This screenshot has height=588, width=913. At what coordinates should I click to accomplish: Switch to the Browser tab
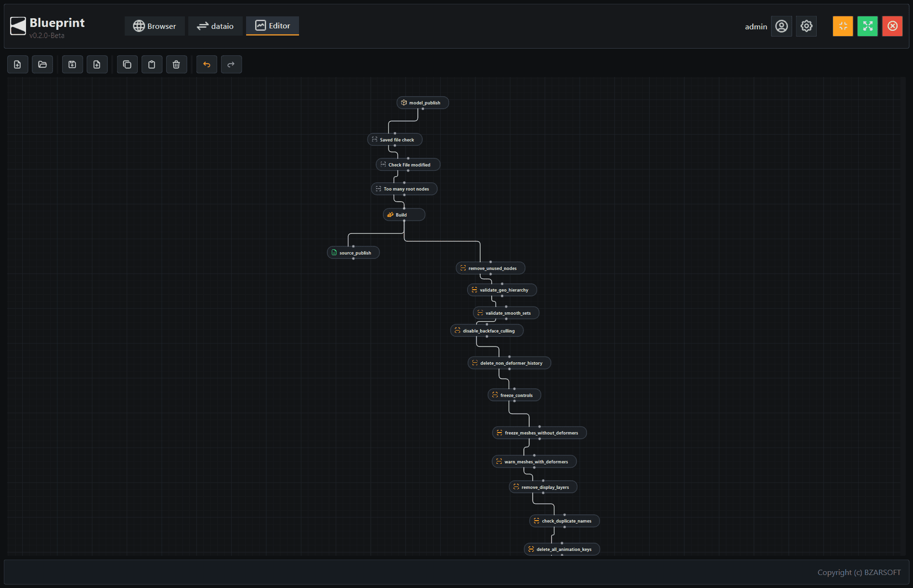155,26
